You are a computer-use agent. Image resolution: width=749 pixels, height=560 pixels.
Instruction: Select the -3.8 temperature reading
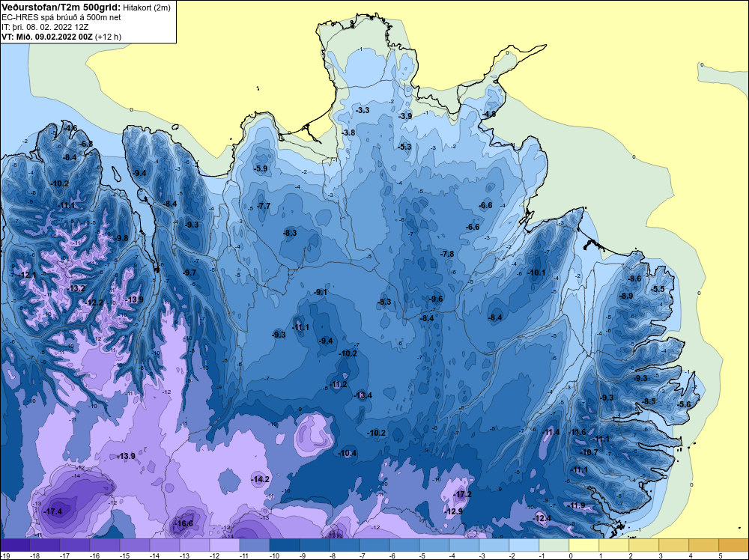[x=348, y=133]
